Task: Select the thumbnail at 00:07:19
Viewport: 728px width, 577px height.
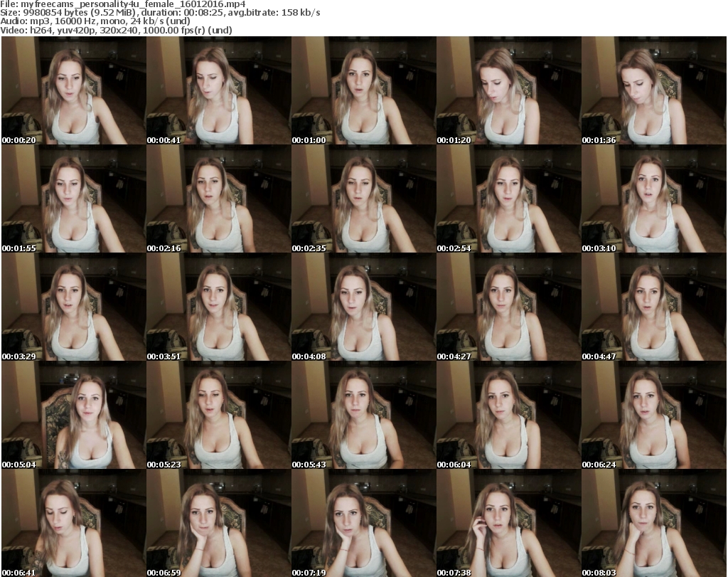Action: pos(363,524)
